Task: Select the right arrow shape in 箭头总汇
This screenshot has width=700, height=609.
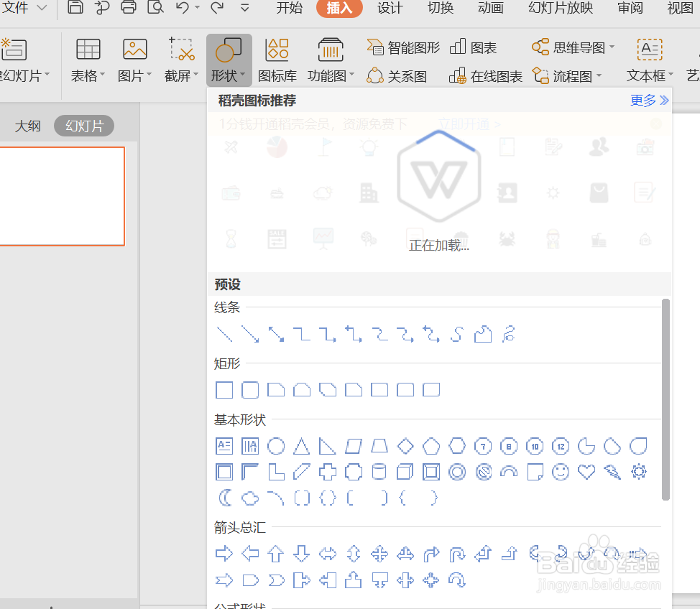Action: (224, 554)
